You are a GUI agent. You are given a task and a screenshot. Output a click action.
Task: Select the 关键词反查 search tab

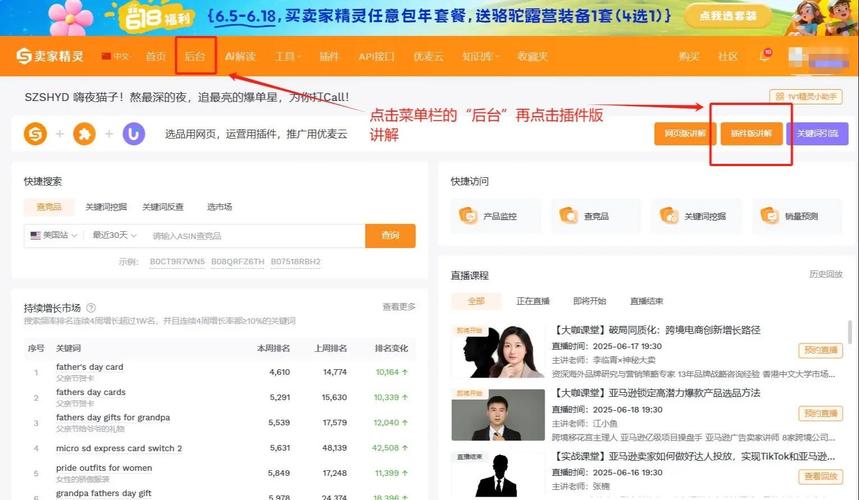pyautogui.click(x=163, y=206)
